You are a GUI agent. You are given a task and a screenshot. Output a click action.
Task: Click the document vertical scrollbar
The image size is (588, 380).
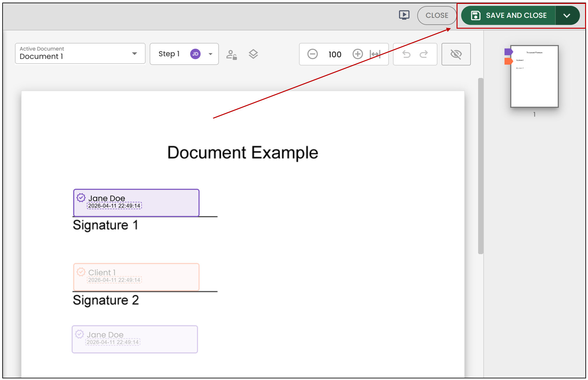481,166
